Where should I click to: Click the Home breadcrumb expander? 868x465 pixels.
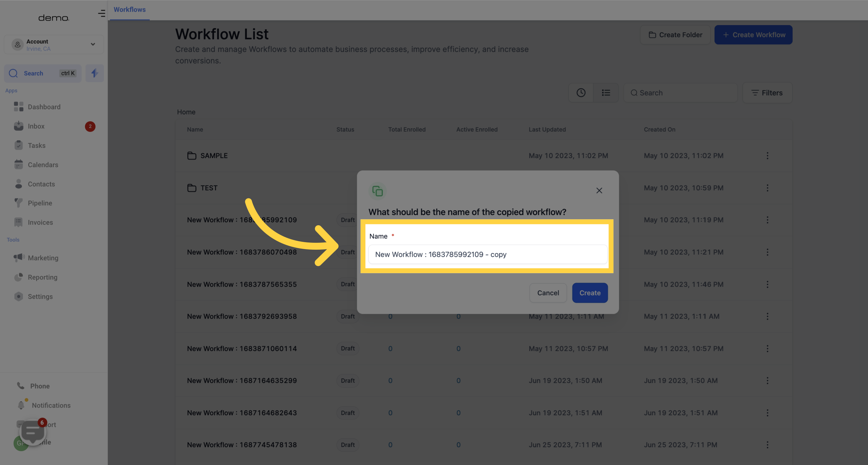pos(186,112)
